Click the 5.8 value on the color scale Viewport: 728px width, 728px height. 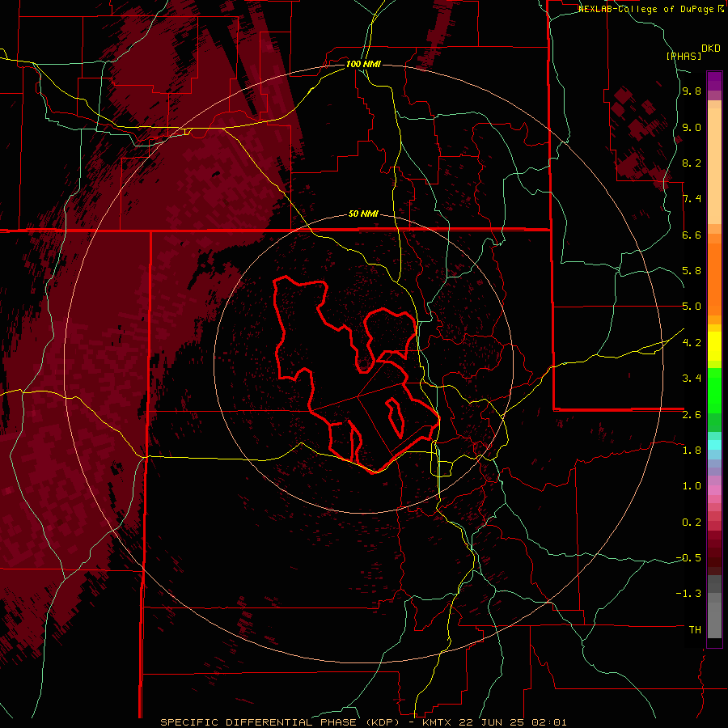692,271
